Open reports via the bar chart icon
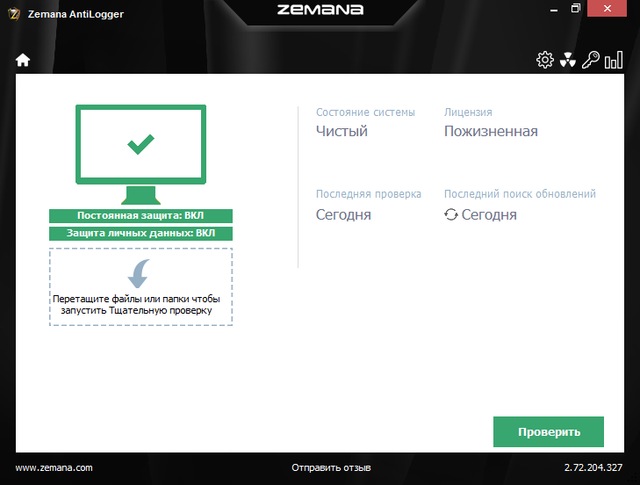This screenshot has height=485, width=640. tap(611, 60)
